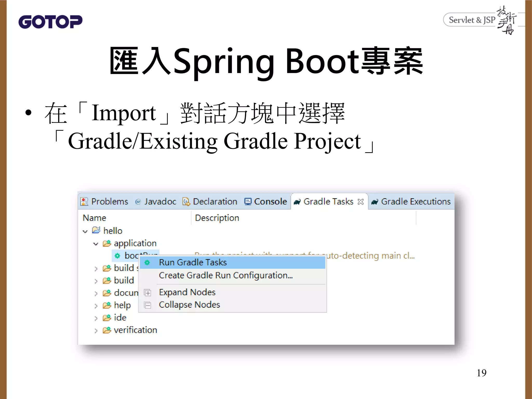Click the application group folder icon
The width and height of the screenshot is (532, 399).
click(x=107, y=243)
